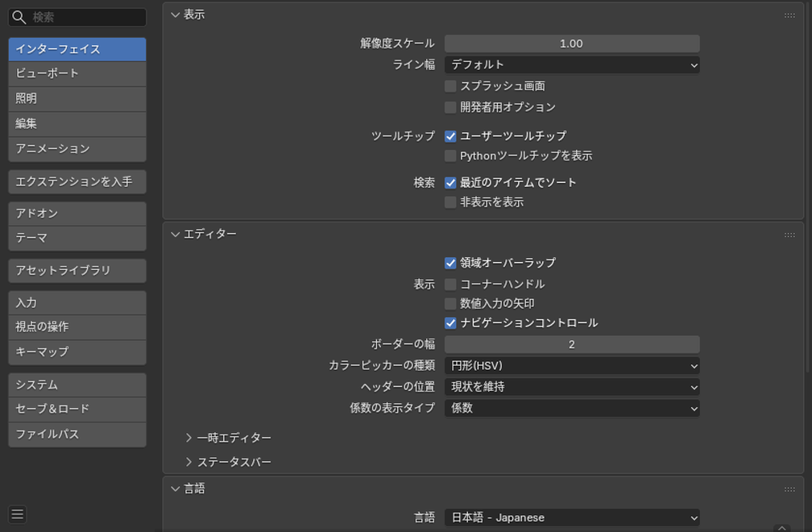
Task: Open the アセットライブラリ section
Action: [77, 271]
